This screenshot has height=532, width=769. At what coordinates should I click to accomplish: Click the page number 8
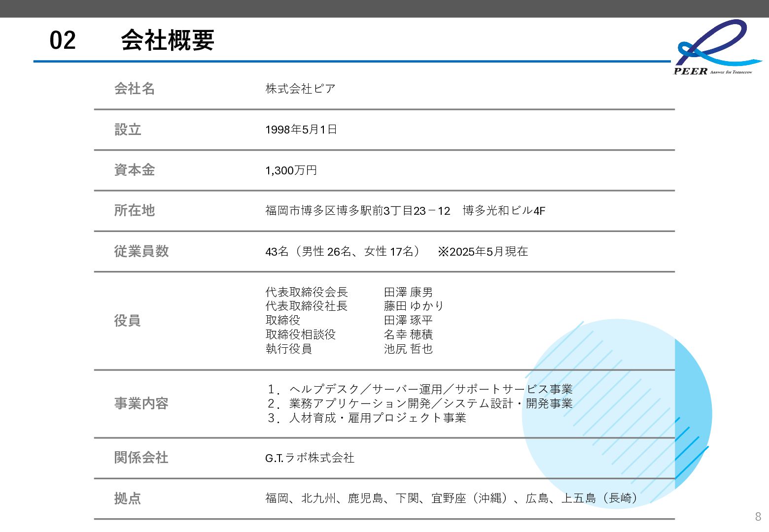tap(758, 517)
